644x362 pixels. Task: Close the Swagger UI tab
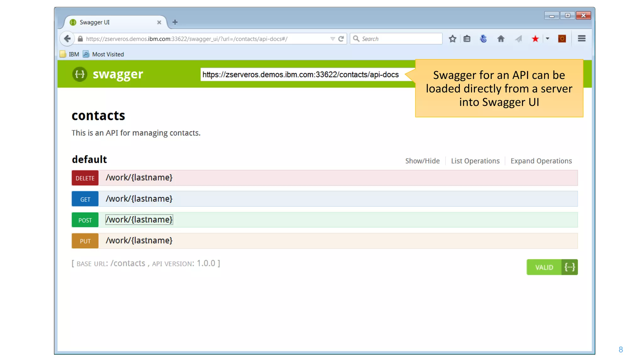point(159,22)
